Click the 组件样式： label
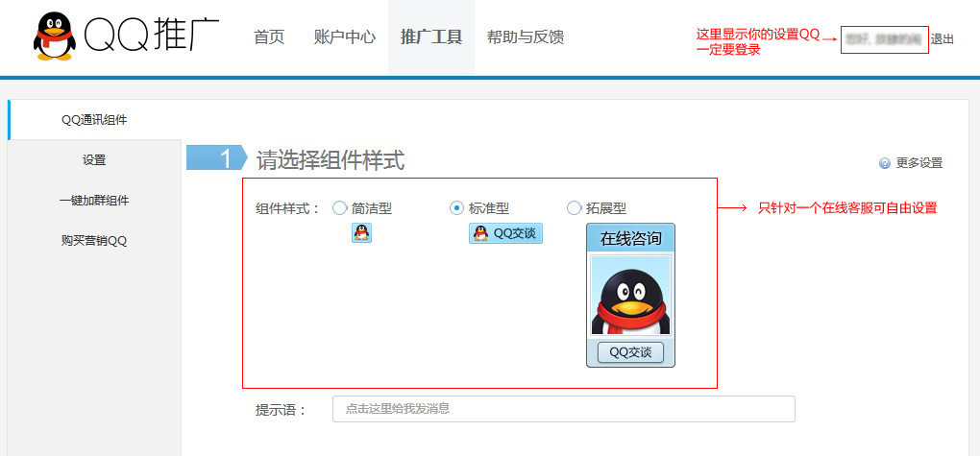This screenshot has height=456, width=980. 287,208
